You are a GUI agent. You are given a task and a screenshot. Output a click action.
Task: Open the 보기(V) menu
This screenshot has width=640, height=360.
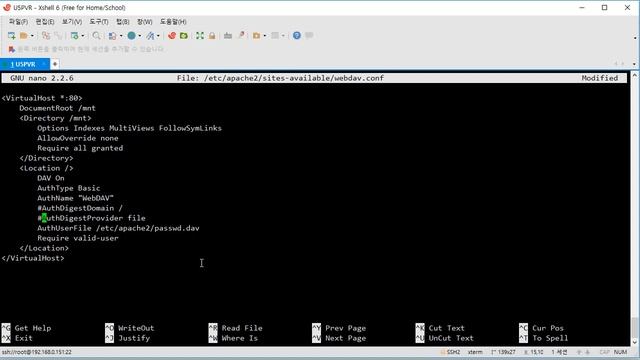click(x=72, y=22)
